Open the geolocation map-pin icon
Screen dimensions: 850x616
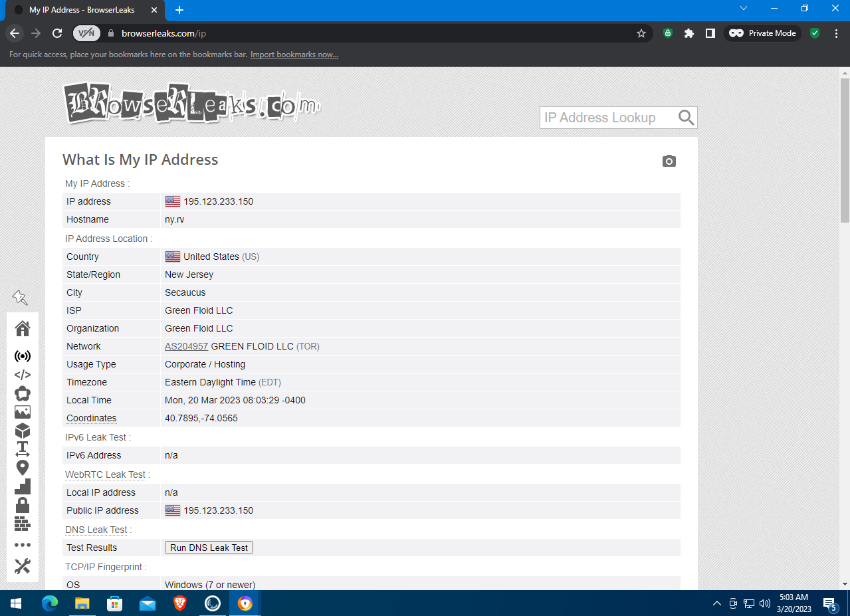click(x=23, y=468)
